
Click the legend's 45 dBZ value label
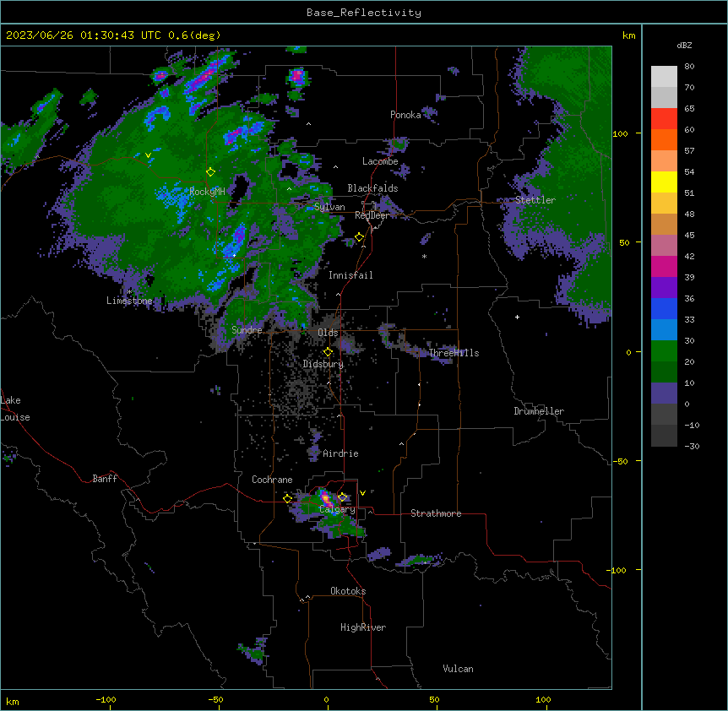[689, 236]
